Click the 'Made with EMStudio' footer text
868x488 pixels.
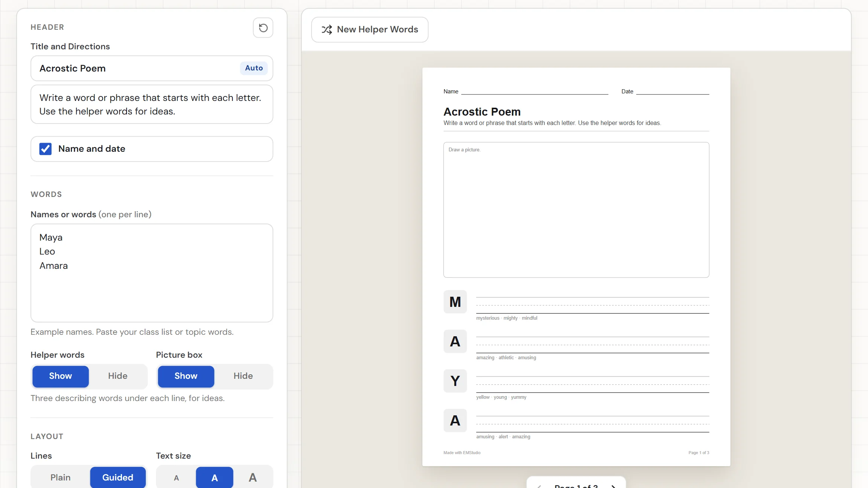click(x=462, y=453)
